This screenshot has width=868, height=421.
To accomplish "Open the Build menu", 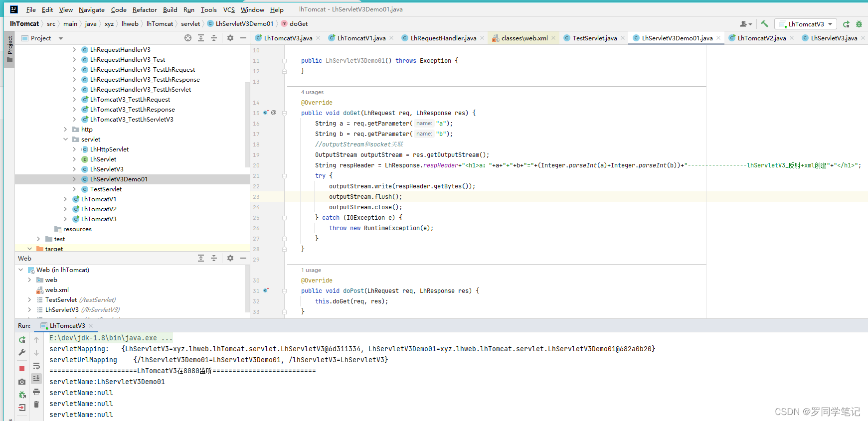I will point(170,9).
